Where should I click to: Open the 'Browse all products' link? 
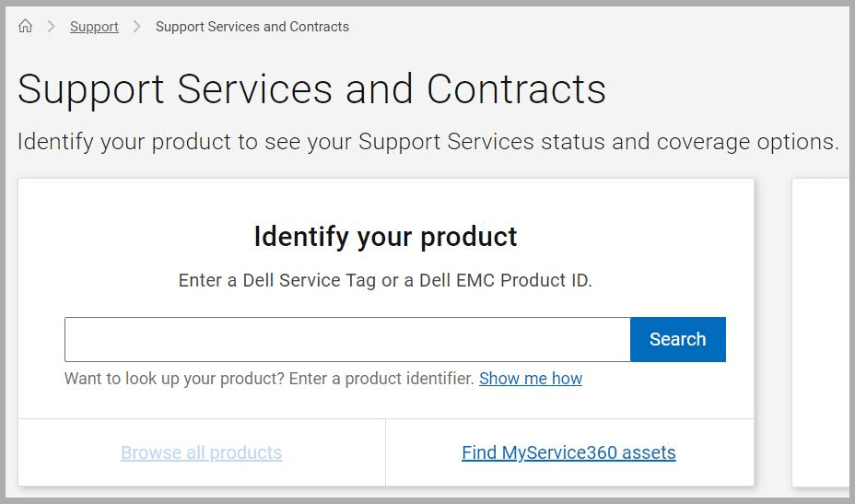(x=201, y=452)
